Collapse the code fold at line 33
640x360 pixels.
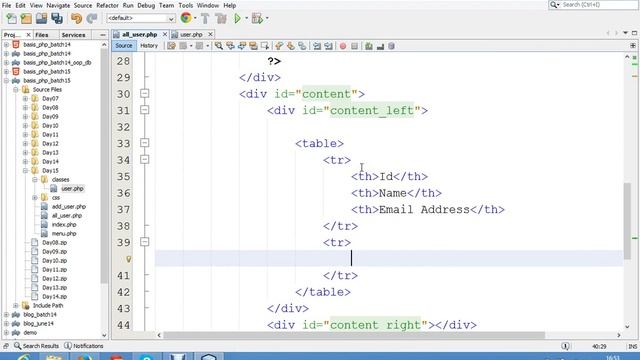(x=144, y=143)
